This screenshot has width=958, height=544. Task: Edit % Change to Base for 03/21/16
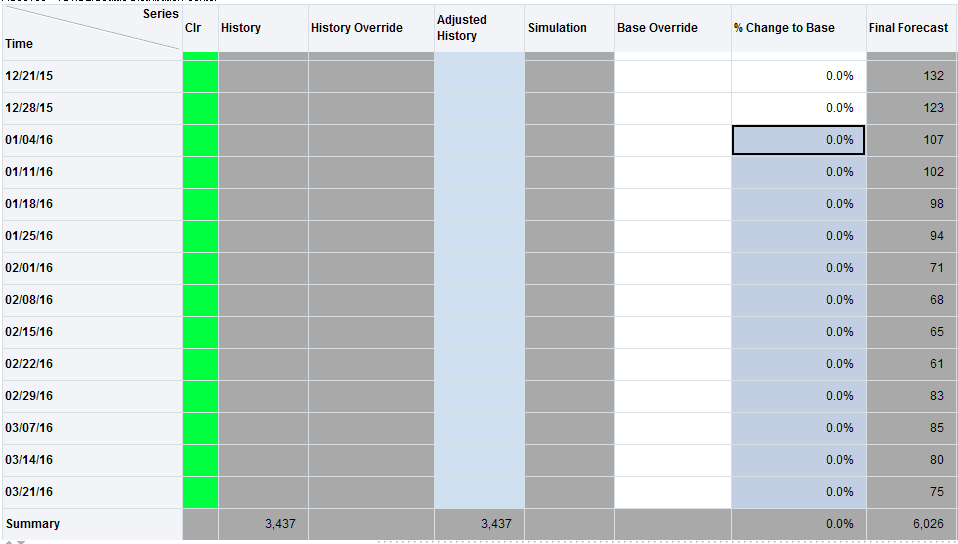799,492
